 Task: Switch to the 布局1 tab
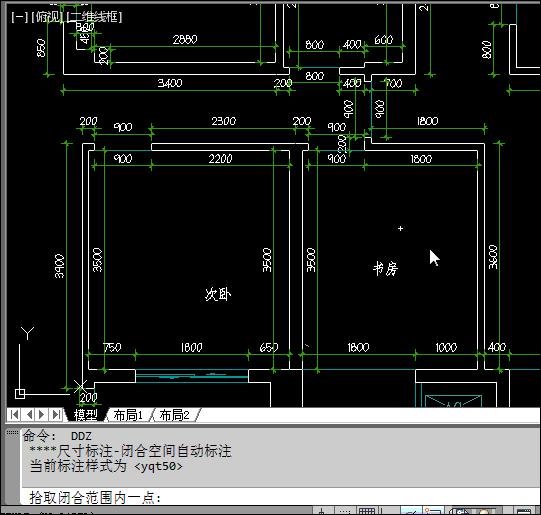tap(128, 415)
